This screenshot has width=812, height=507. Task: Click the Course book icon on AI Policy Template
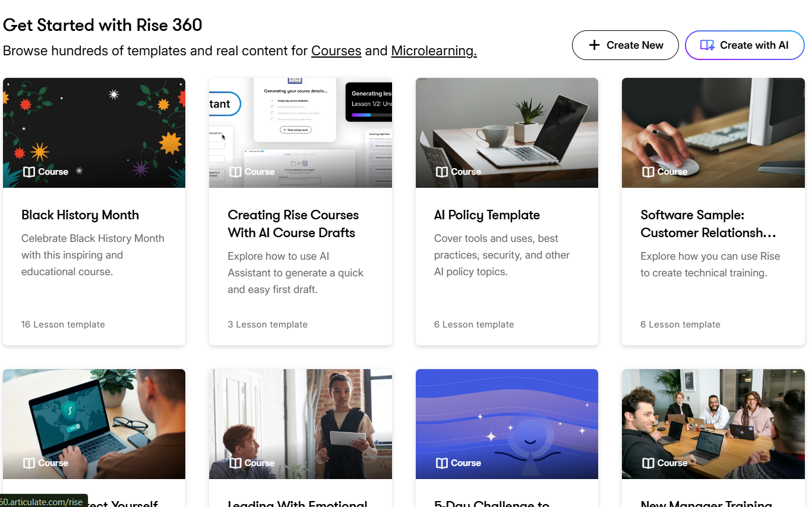coord(441,172)
